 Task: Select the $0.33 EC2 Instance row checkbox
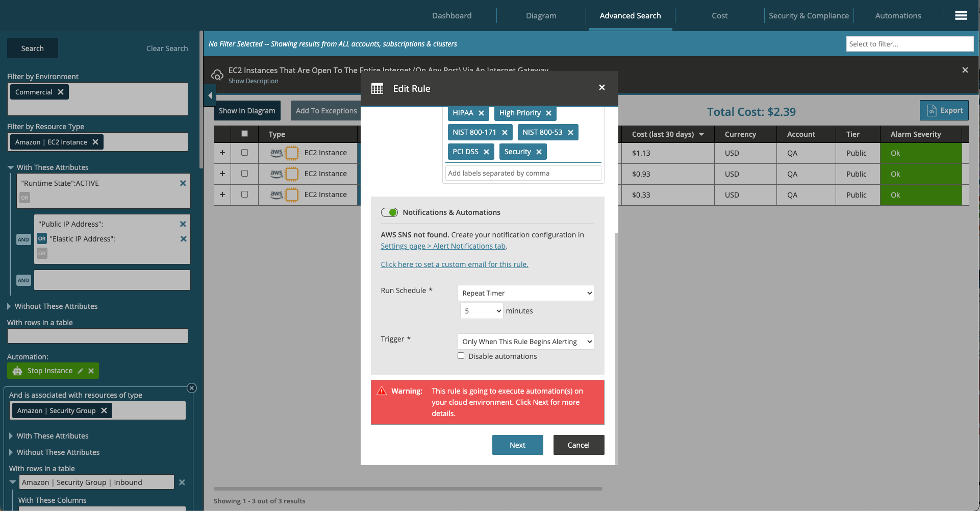[245, 194]
